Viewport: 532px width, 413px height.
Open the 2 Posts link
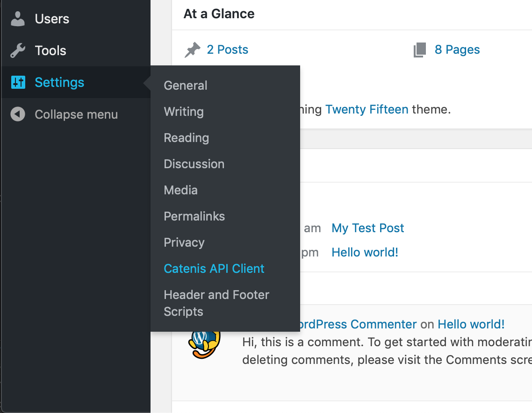point(227,50)
